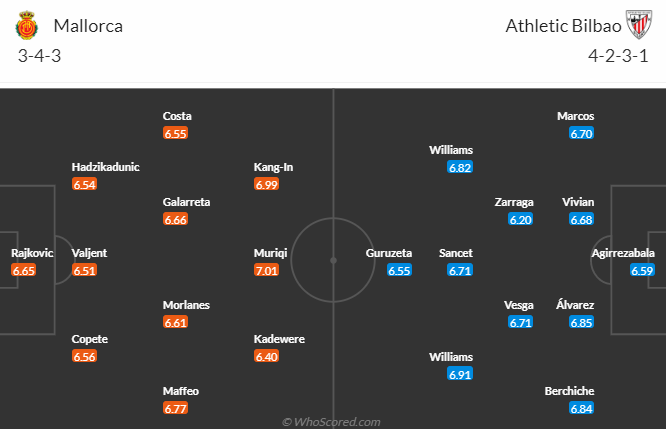The height and width of the screenshot is (429, 666).
Task: Click Álvarez's 6.85 rating badge
Action: click(581, 322)
